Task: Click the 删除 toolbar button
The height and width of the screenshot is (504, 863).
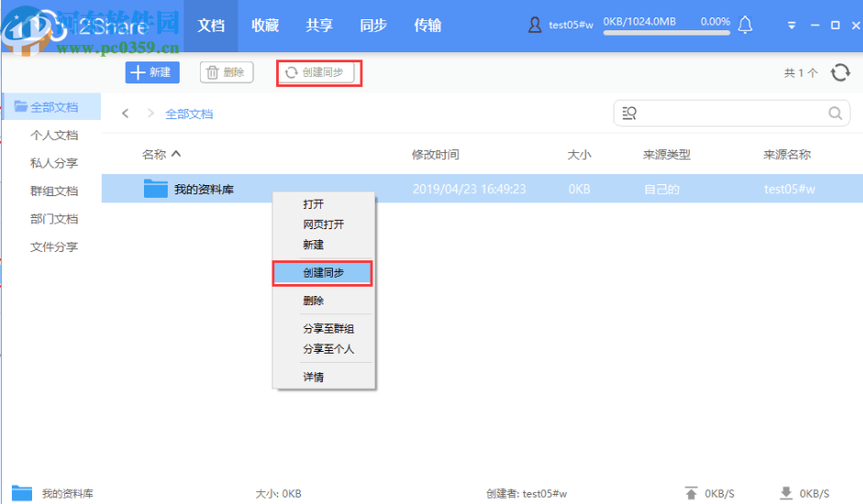Action: [x=227, y=72]
